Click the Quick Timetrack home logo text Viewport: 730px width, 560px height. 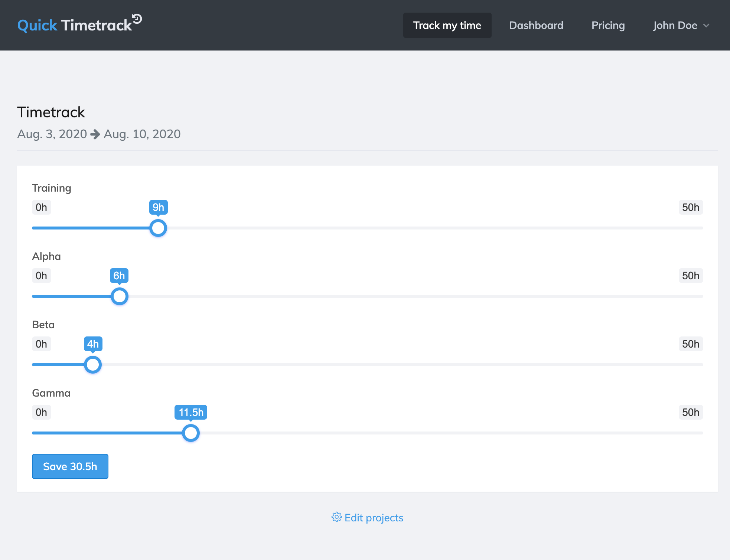(x=74, y=25)
